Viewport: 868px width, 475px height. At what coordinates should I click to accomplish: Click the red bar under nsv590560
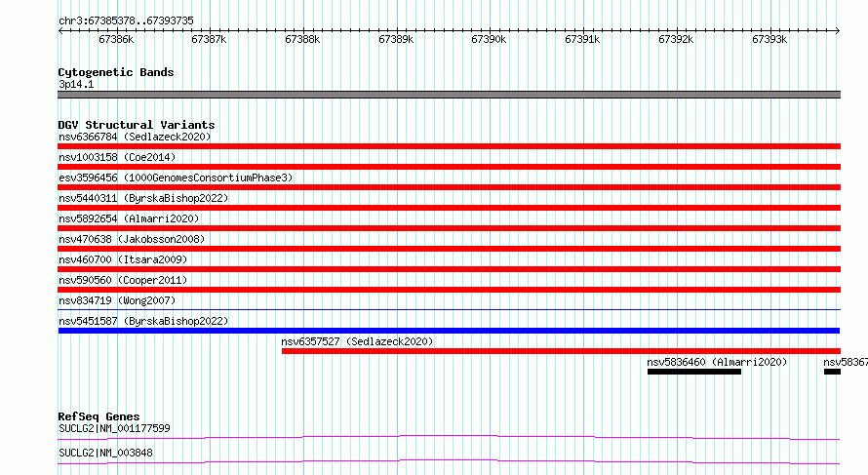pyautogui.click(x=449, y=290)
